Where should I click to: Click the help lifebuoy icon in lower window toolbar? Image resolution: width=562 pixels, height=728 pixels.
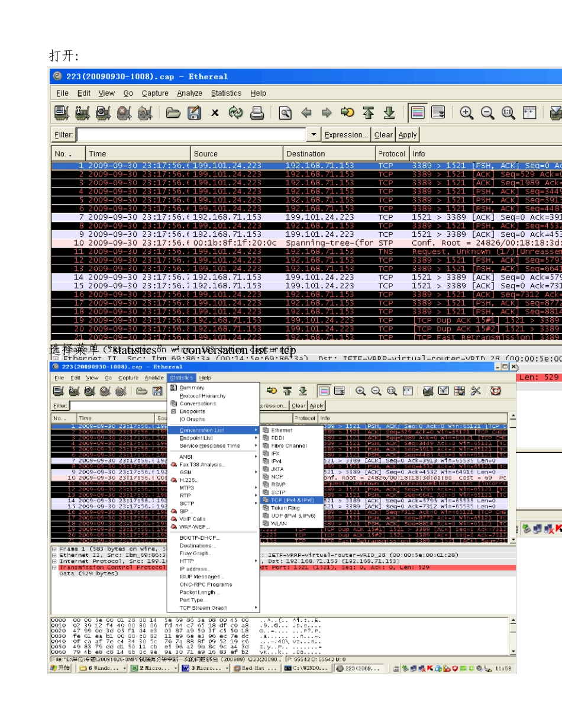coord(495,391)
